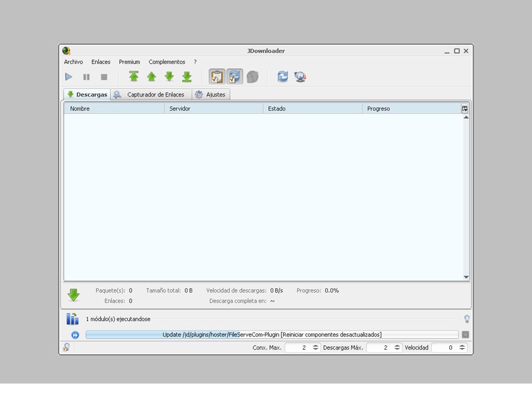Stop all downloads with the stop button
This screenshot has height=399, width=532.
click(104, 77)
